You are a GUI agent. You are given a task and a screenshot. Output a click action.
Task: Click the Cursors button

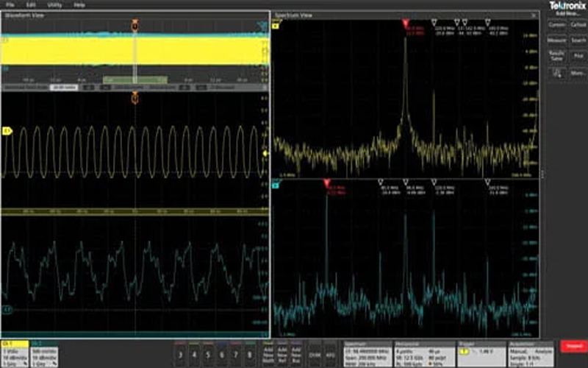[x=556, y=24]
